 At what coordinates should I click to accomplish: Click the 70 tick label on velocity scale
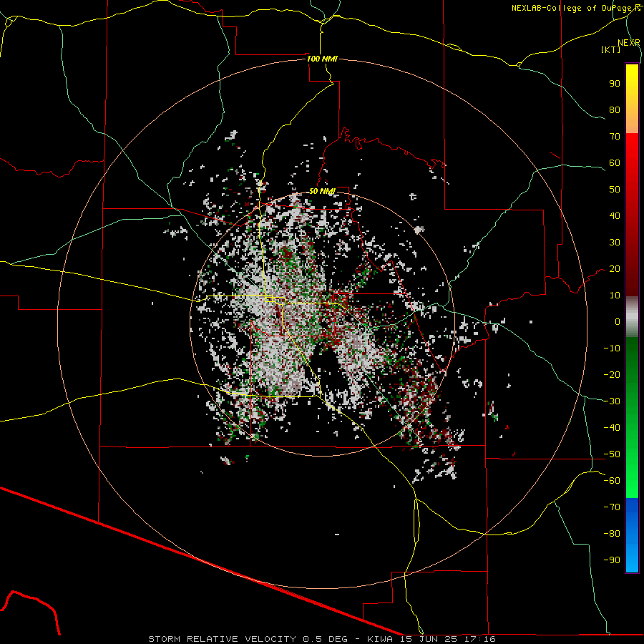[x=615, y=137]
